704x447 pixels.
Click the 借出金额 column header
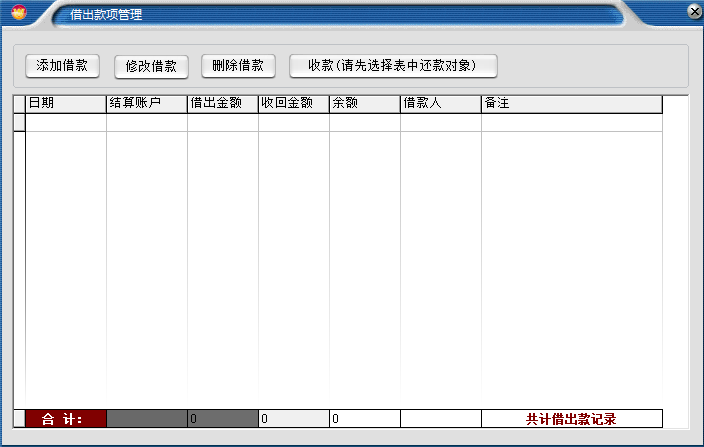[222, 103]
